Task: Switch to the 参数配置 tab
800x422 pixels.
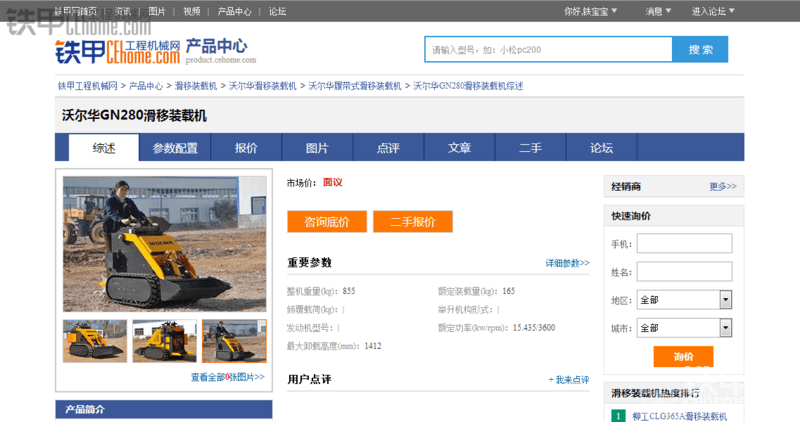Action: pos(175,148)
